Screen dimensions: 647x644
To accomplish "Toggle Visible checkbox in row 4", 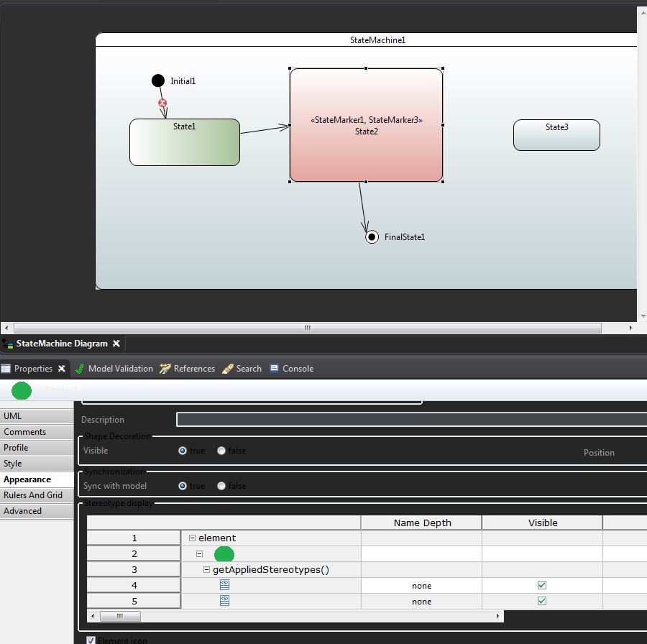I will coord(542,585).
